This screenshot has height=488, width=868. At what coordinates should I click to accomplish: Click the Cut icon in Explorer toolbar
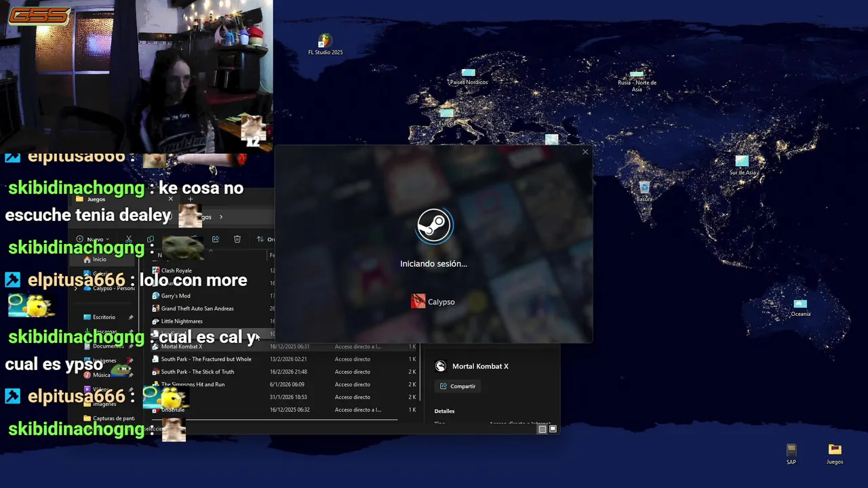pyautogui.click(x=128, y=239)
